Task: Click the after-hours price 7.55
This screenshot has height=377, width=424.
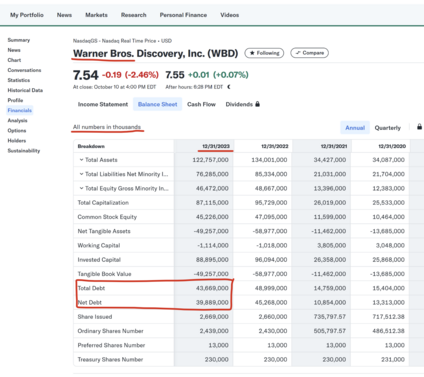Action: (x=175, y=75)
